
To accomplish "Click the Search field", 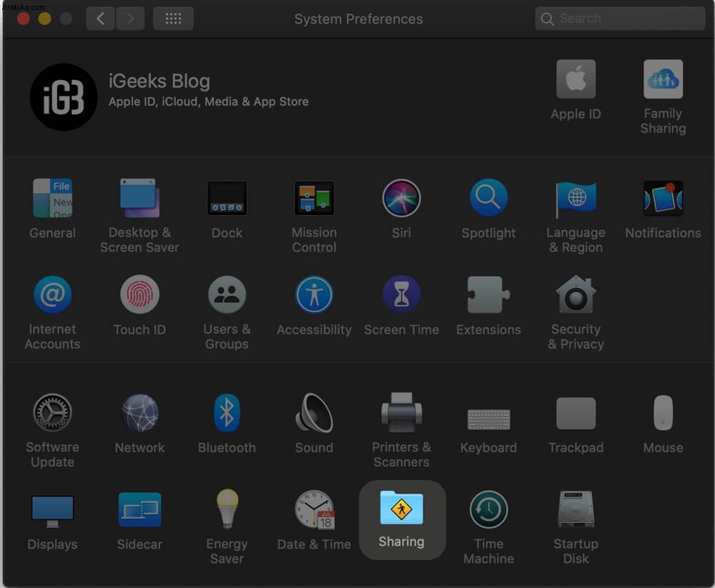I will pyautogui.click(x=620, y=19).
